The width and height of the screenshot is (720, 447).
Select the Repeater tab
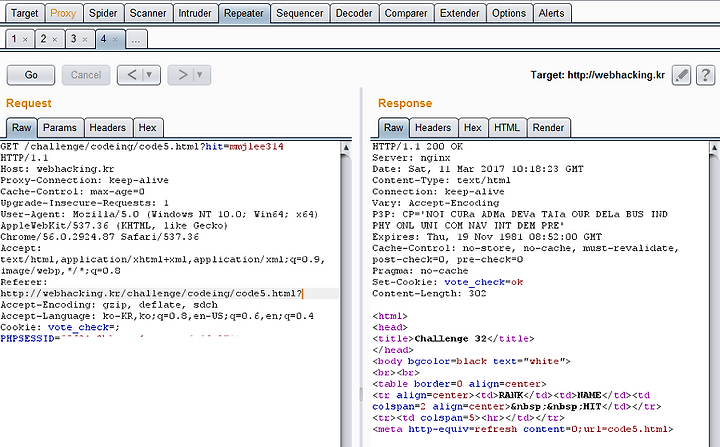point(244,13)
